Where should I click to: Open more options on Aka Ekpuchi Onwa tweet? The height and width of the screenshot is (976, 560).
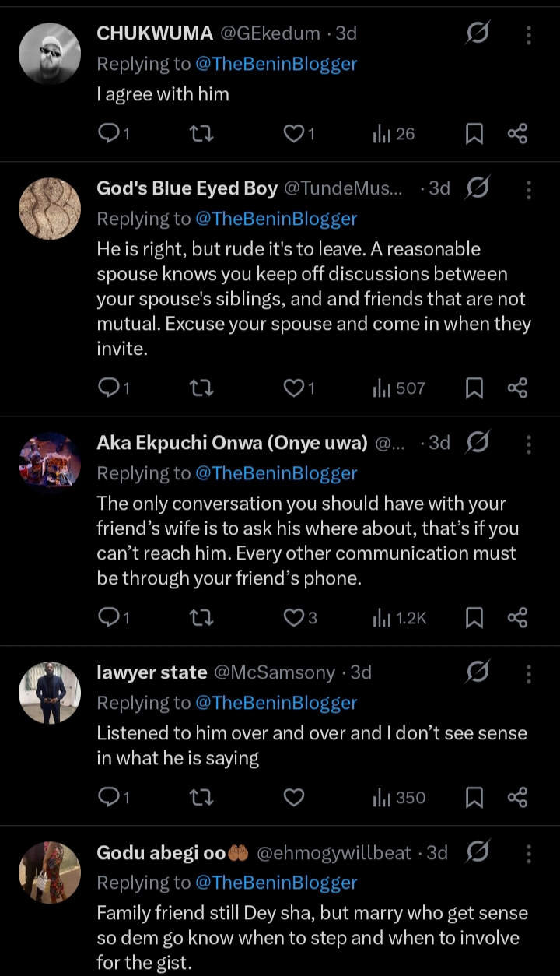point(529,444)
